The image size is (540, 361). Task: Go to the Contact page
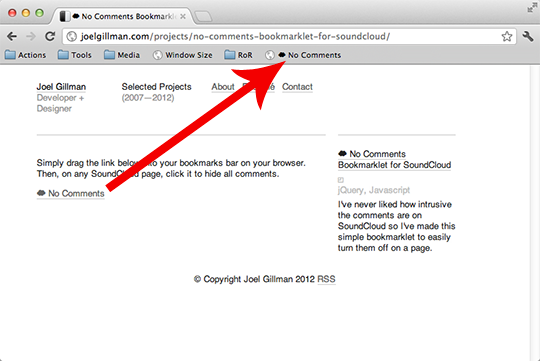297,87
